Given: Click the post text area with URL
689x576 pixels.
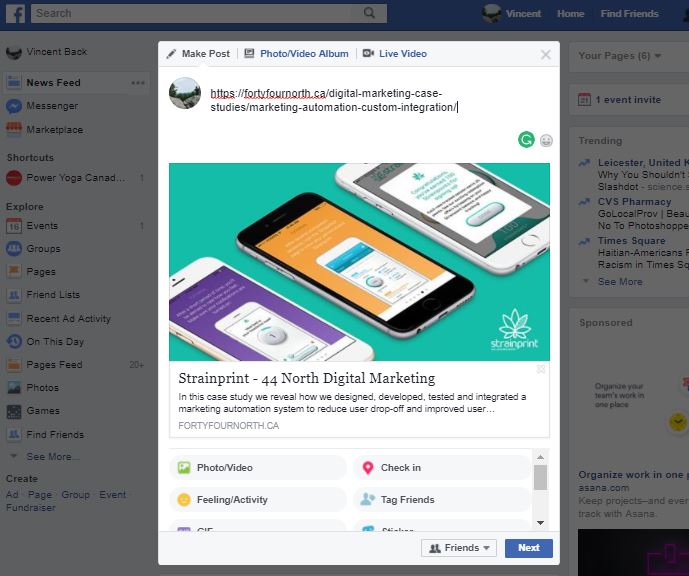Looking at the screenshot, I should pyautogui.click(x=334, y=100).
